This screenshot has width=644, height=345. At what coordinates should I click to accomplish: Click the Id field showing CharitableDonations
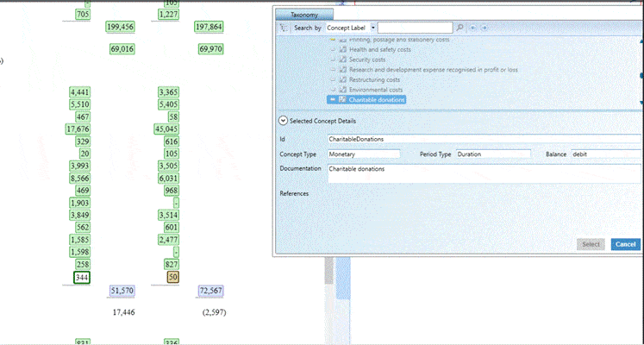click(x=485, y=139)
